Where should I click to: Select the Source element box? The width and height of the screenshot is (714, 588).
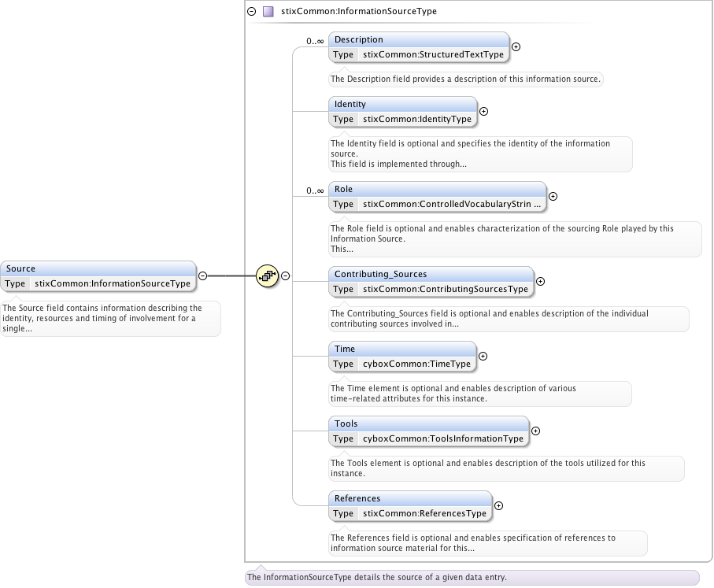pyautogui.click(x=98, y=268)
